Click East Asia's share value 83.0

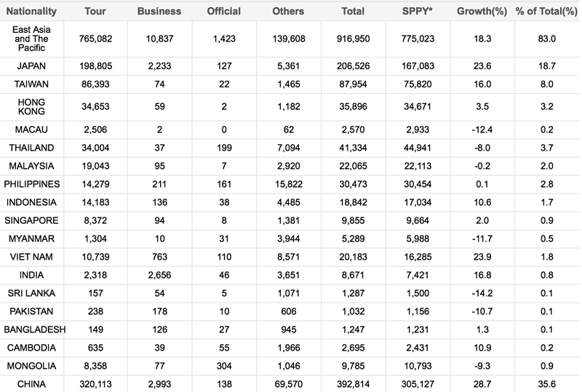(x=547, y=39)
